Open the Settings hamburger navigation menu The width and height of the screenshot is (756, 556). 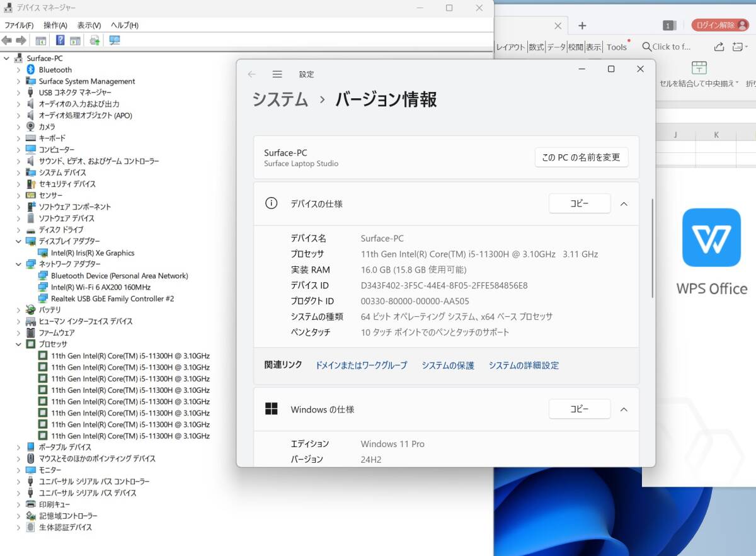click(277, 74)
